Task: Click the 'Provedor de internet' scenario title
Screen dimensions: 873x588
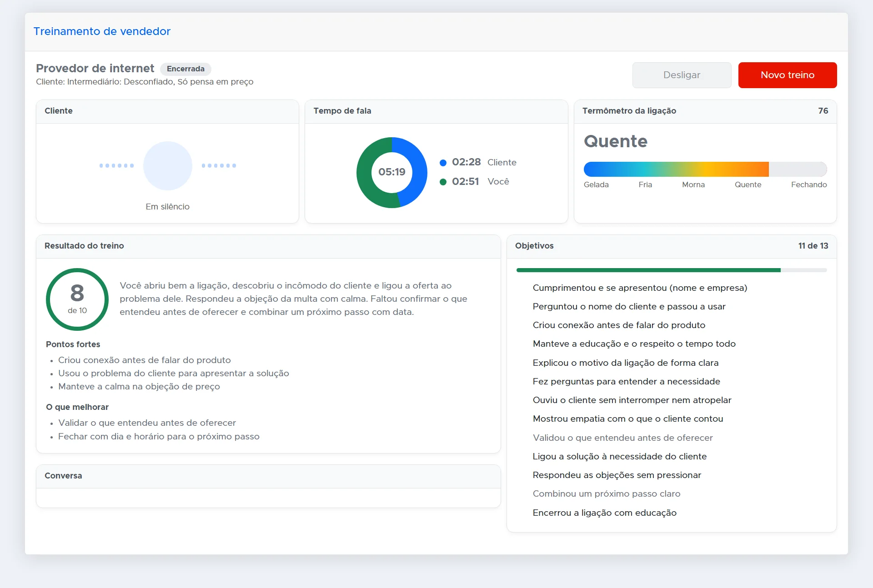Action: [95, 68]
